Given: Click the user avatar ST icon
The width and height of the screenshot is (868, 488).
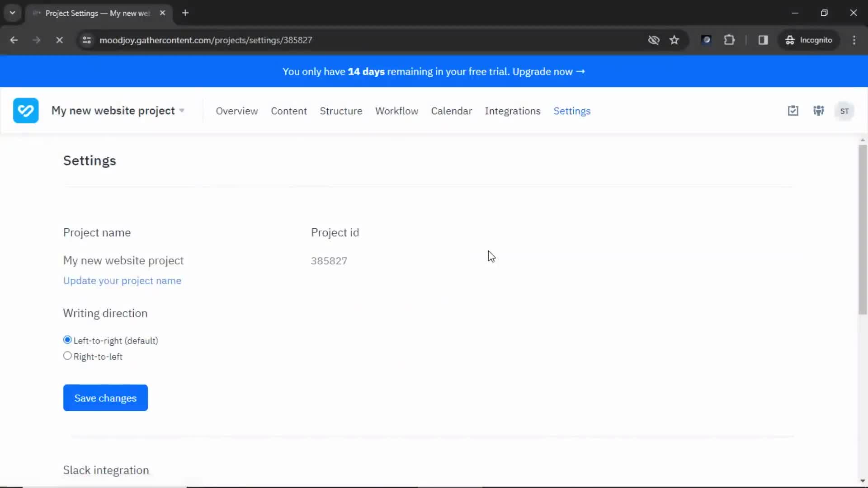Looking at the screenshot, I should point(845,111).
